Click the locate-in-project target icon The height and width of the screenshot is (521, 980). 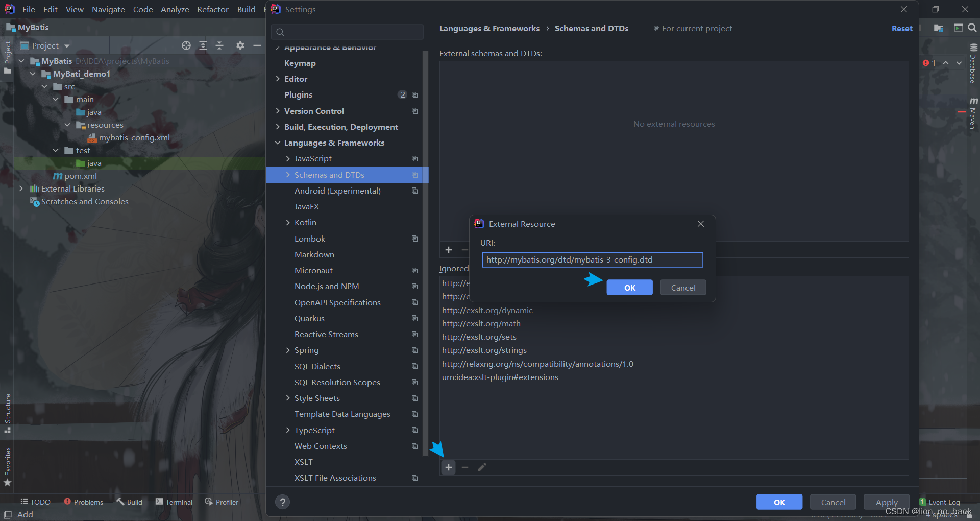point(186,45)
